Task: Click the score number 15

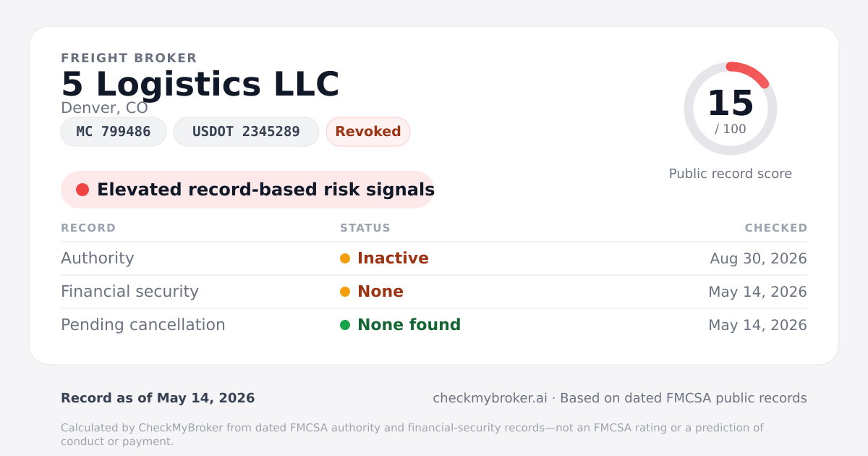Action: pos(731,104)
